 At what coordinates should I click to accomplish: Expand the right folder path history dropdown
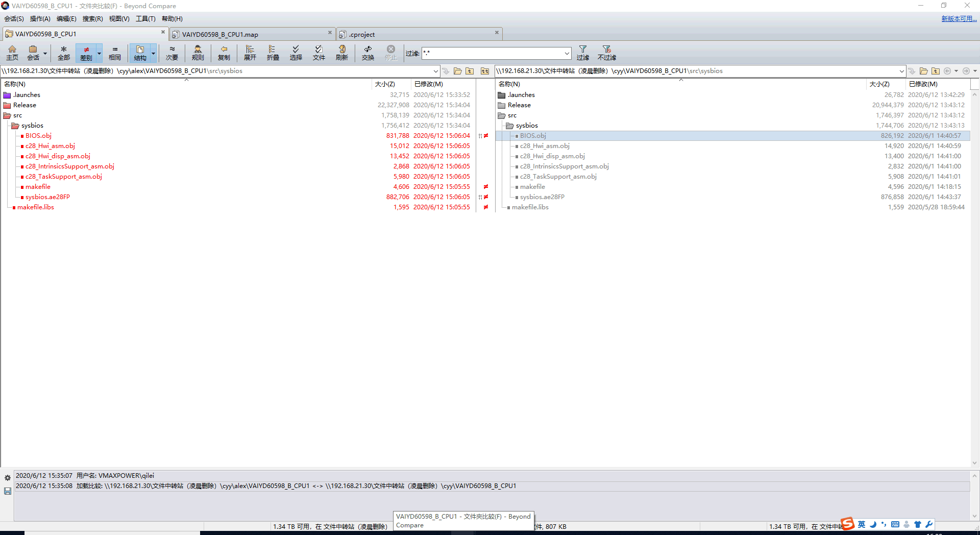click(x=902, y=71)
